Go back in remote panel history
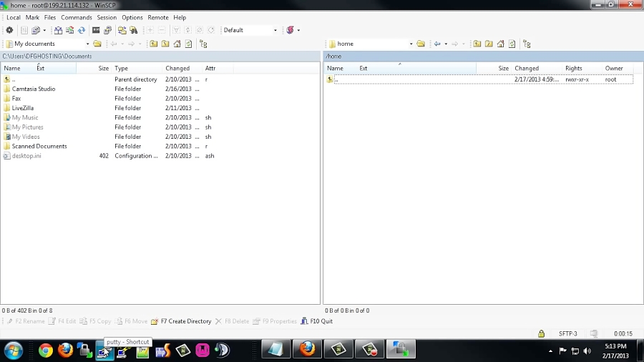 coord(437,44)
